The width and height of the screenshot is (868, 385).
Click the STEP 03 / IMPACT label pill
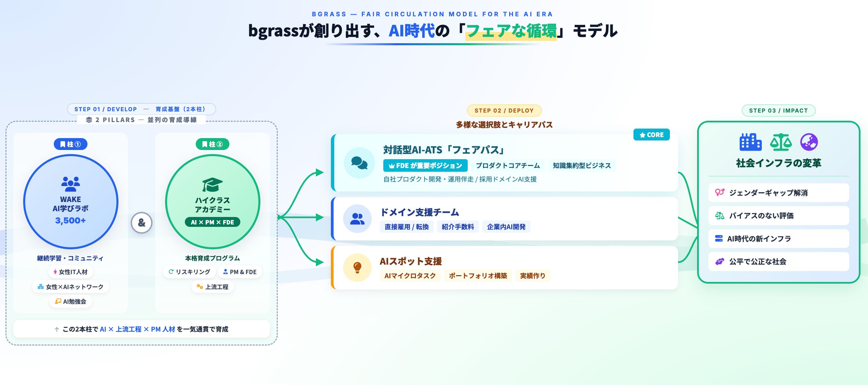pyautogui.click(x=778, y=111)
